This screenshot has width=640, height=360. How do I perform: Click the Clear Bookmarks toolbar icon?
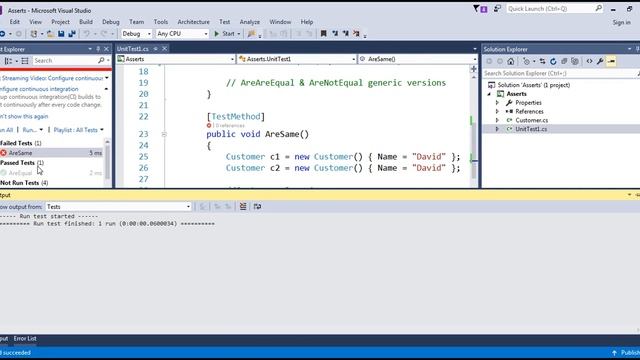point(356,34)
